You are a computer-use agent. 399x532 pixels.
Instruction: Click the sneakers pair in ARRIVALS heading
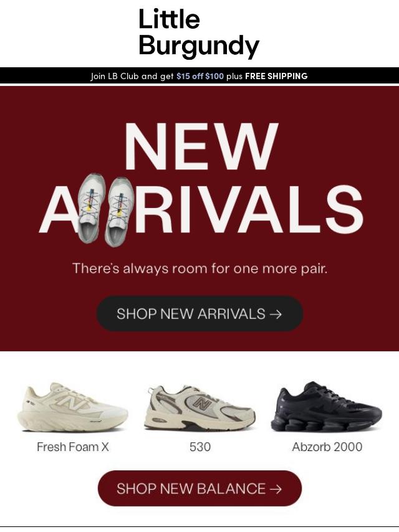(x=105, y=210)
